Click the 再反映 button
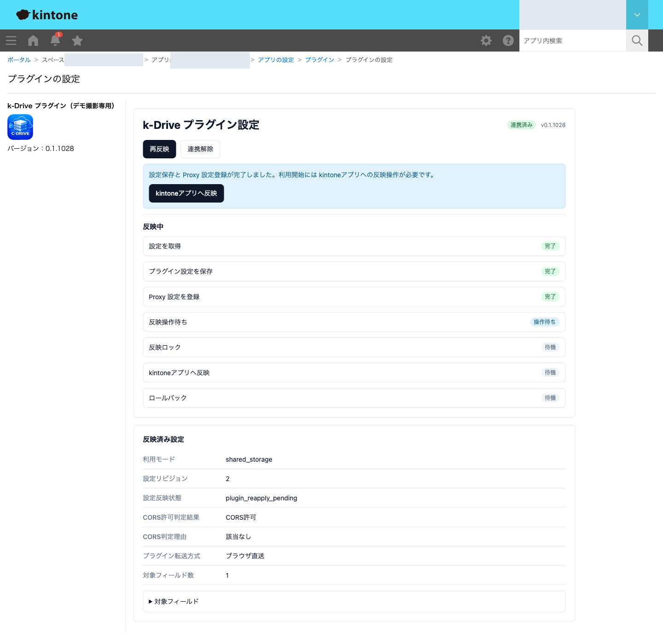The height and width of the screenshot is (644, 663). click(159, 149)
